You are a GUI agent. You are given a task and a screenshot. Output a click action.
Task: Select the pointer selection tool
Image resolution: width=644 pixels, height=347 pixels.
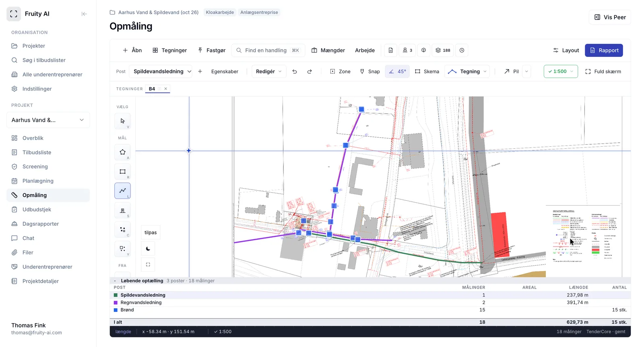[122, 121]
